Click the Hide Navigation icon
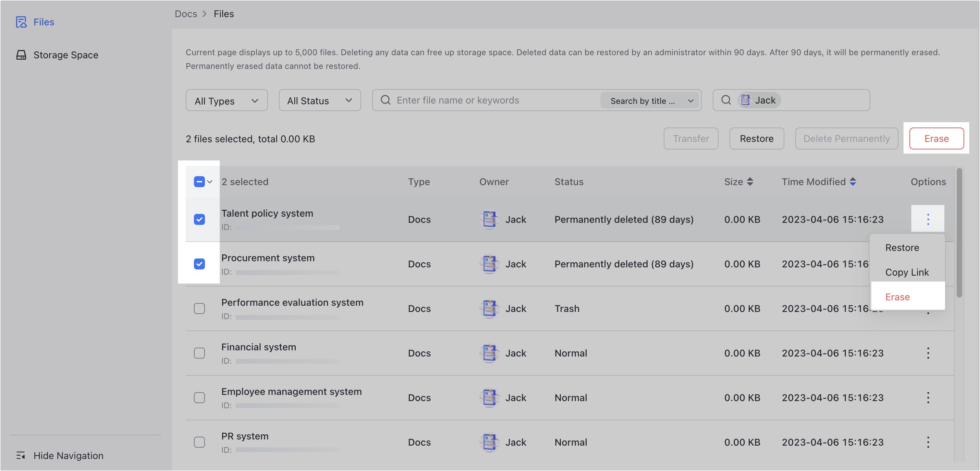Image resolution: width=980 pixels, height=471 pixels. pos(21,455)
